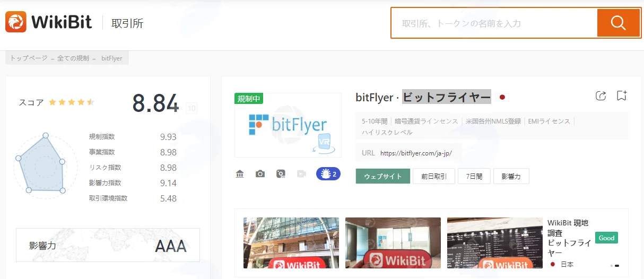The width and height of the screenshot is (644, 279).
Task: Open the WikiBit 現地調査 ビットフライヤー title
Action: pos(569,238)
